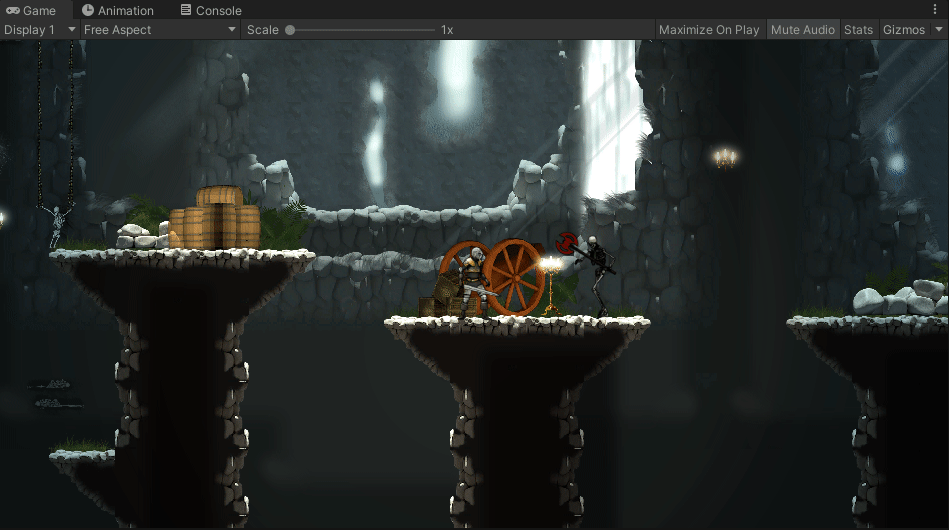
Task: Click the golden candelabra on the middle platform
Action: (551, 285)
